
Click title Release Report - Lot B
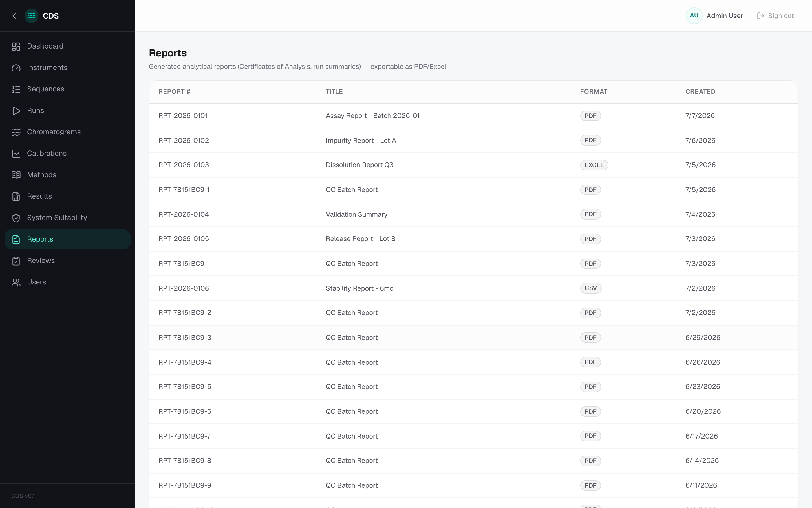360,239
